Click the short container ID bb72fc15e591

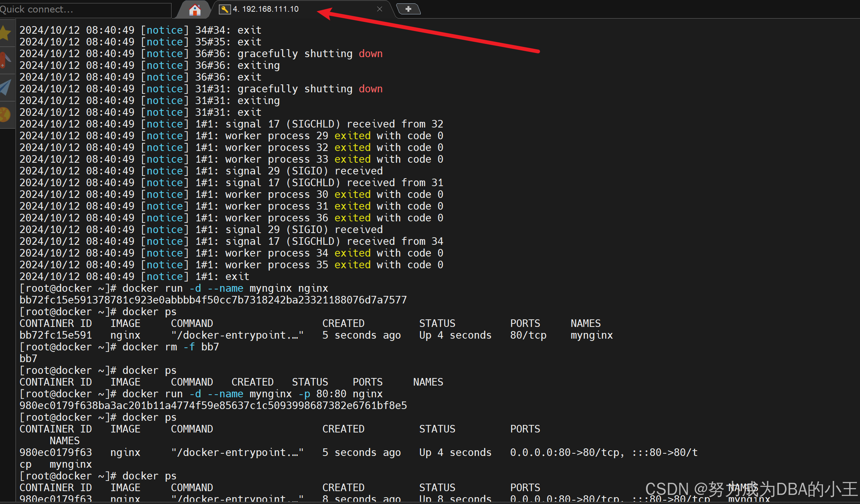point(56,335)
